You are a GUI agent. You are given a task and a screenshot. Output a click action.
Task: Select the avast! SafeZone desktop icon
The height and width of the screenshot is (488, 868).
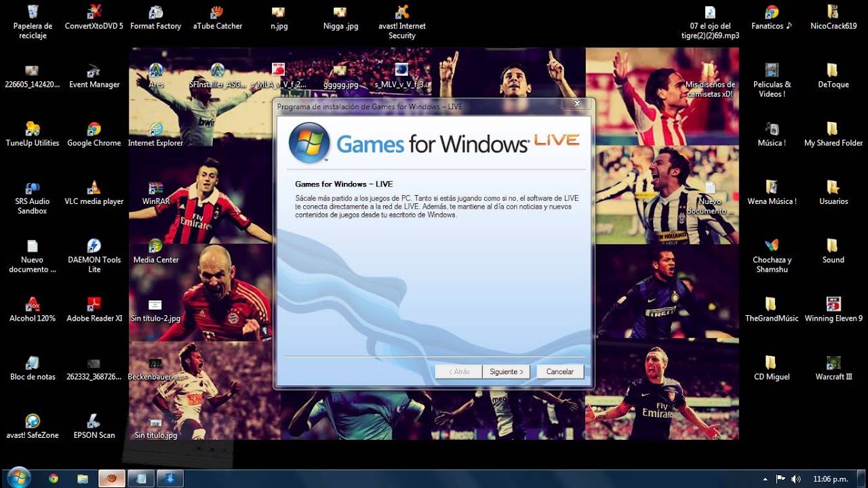coord(33,427)
